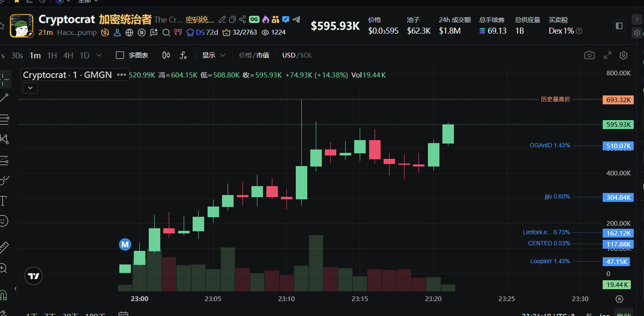Viewport: 644px width, 316px height.
Task: Enable the 多图表 multi-chart checkbox
Action: point(120,55)
